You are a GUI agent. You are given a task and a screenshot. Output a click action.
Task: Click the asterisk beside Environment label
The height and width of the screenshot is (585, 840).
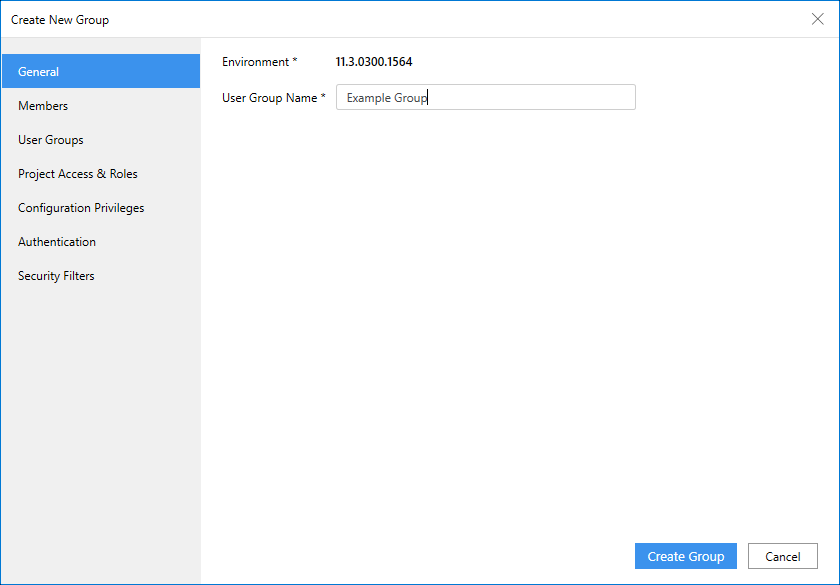coord(294,62)
